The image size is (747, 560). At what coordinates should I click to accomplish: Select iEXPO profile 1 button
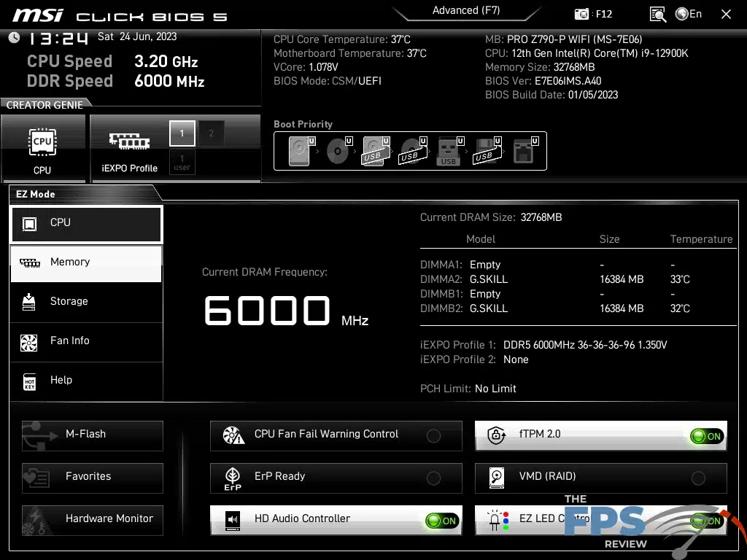182,133
